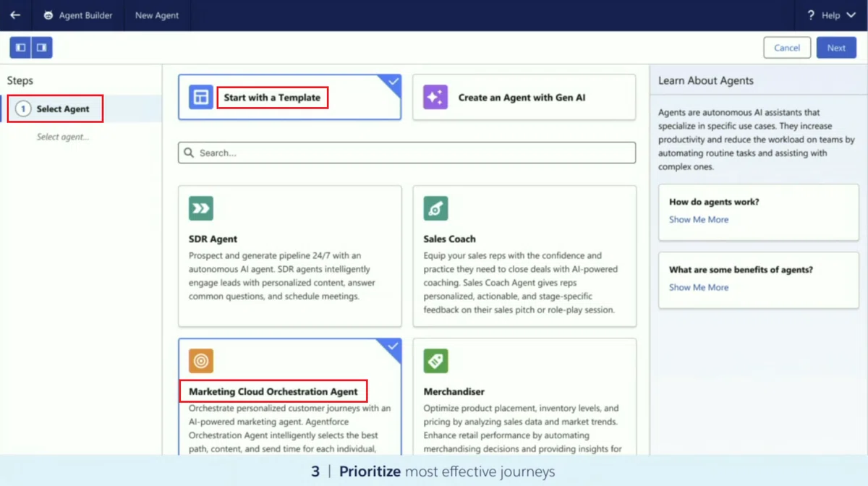Go back using the left arrow icon
Viewport: 868px width, 486px height.
coord(15,15)
